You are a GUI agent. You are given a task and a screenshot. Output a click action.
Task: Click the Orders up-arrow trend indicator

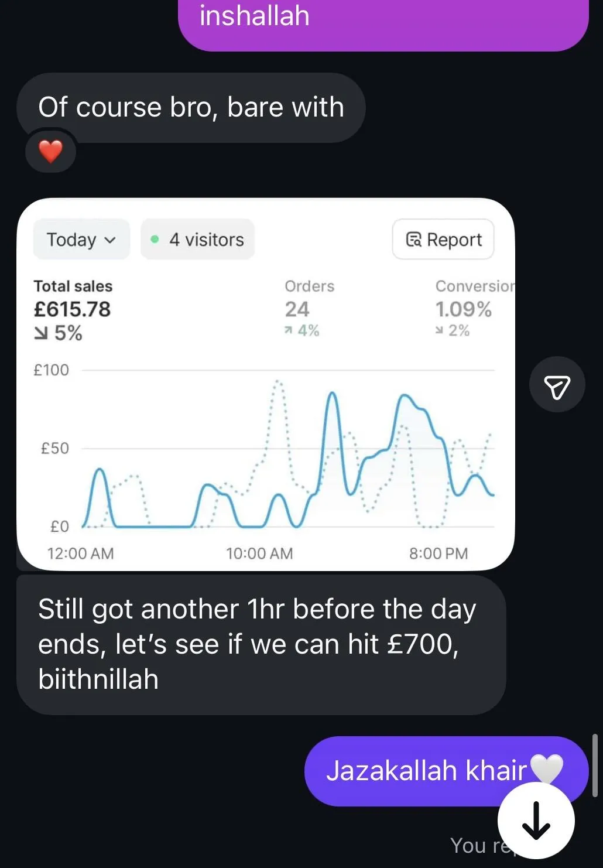click(288, 331)
